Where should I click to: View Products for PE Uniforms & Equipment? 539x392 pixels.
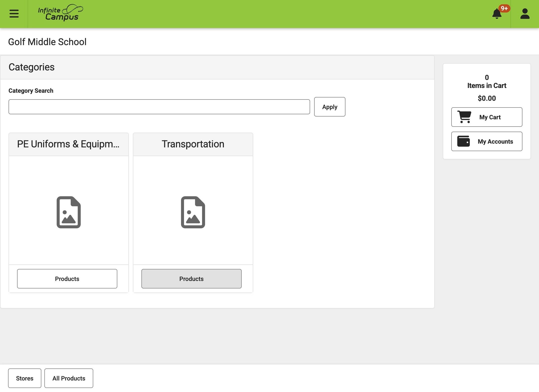[x=67, y=279]
